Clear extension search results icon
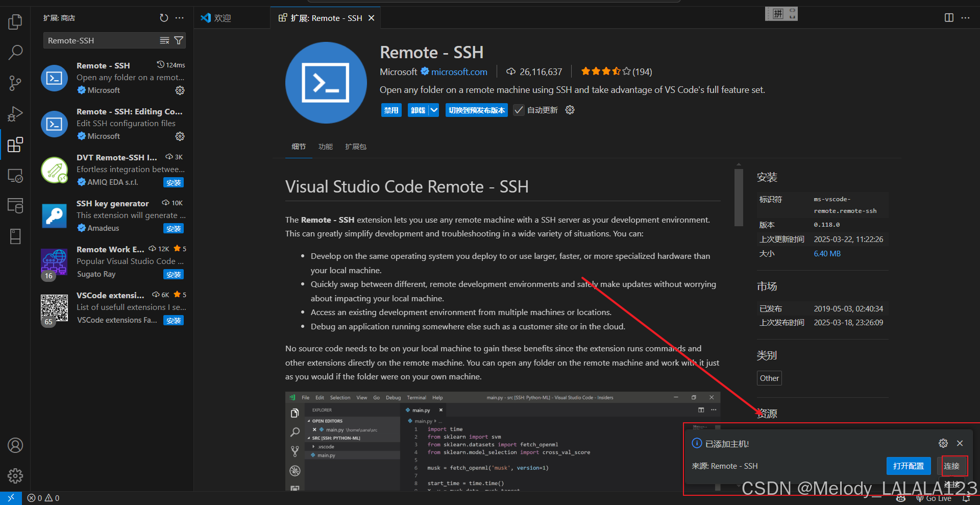This screenshot has width=980, height=505. click(164, 40)
